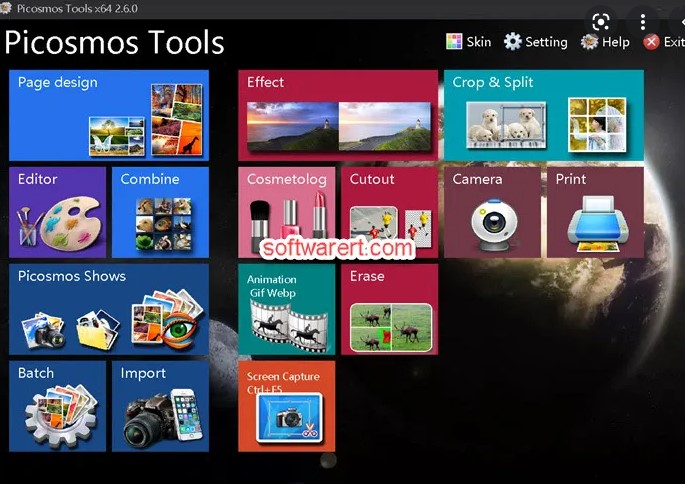Open the Batch gear tile
Viewport: 685px width, 484px height.
pos(57,406)
